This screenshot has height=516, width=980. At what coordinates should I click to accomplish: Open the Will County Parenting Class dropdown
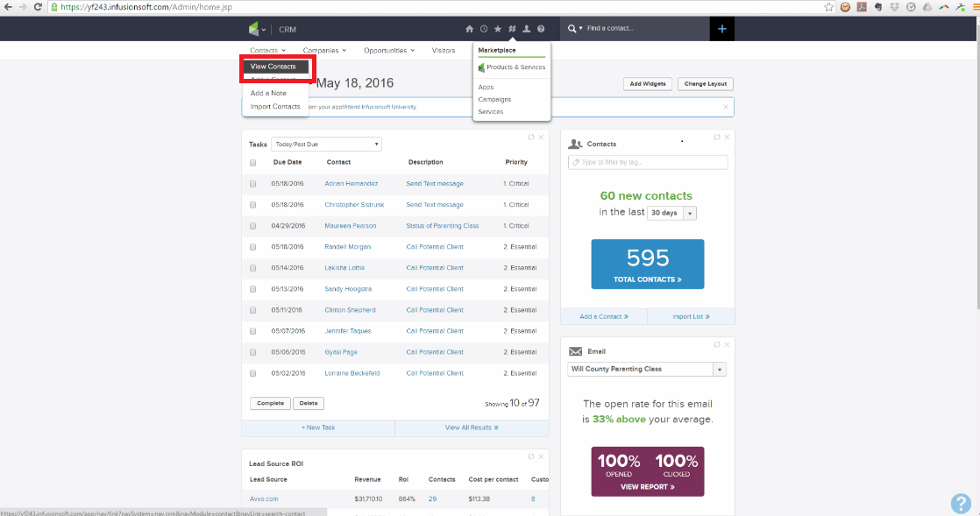(x=647, y=369)
